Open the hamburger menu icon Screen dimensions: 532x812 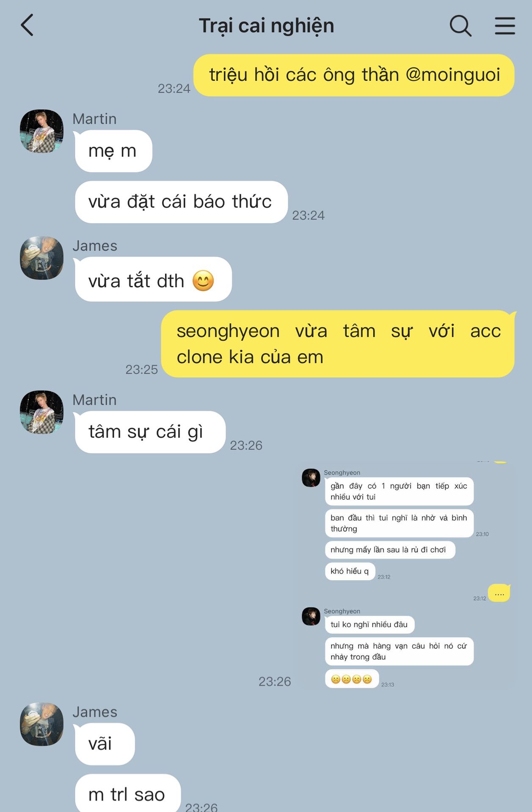coord(505,26)
